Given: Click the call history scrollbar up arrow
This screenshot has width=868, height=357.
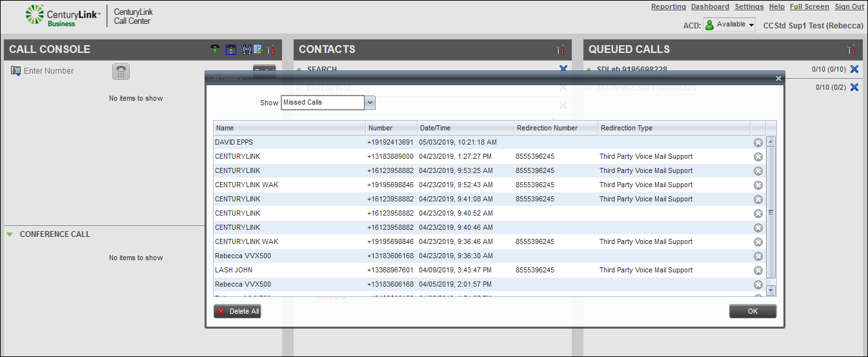Looking at the screenshot, I should [771, 141].
